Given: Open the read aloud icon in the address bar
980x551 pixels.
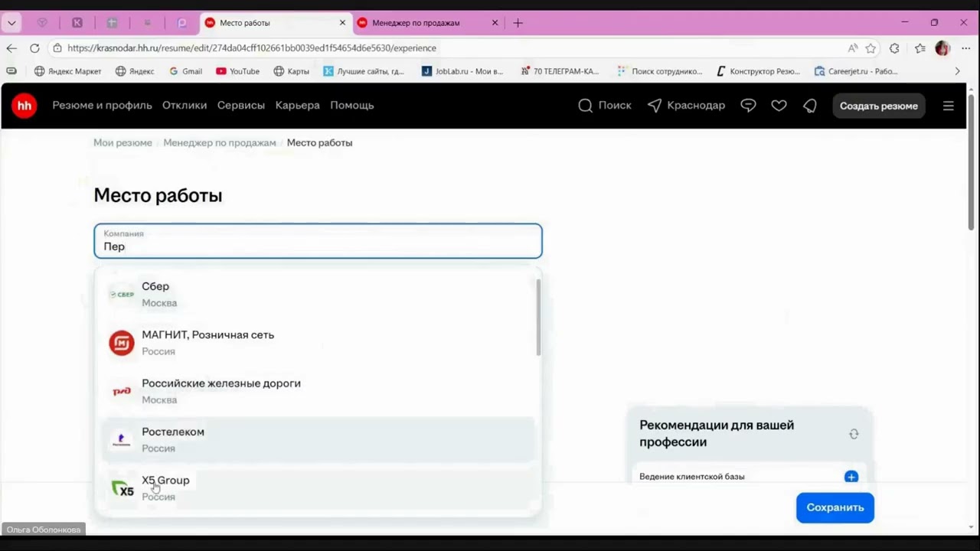Looking at the screenshot, I should click(x=852, y=48).
